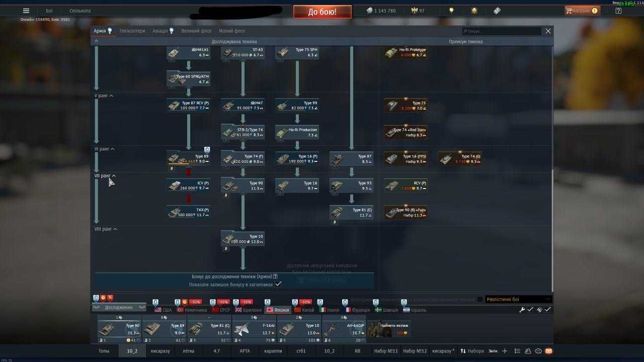Click the plus icon to add preset
Viewport: 644px width, 362px height.
tap(505, 351)
